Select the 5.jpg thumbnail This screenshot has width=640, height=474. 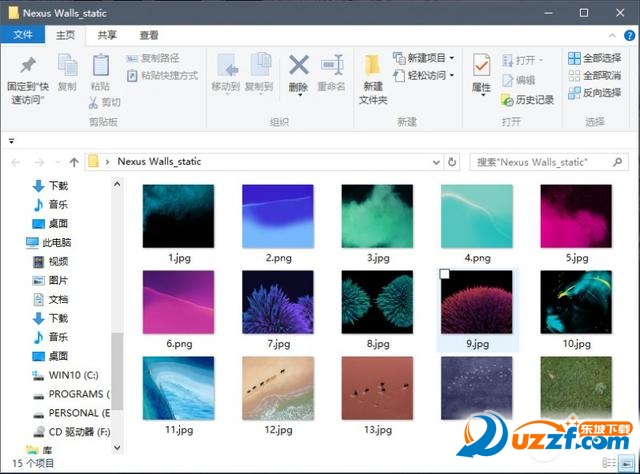pyautogui.click(x=576, y=216)
